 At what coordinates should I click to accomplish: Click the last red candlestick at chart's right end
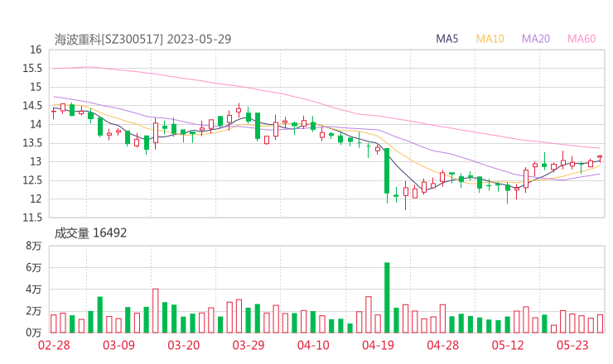pyautogui.click(x=600, y=157)
